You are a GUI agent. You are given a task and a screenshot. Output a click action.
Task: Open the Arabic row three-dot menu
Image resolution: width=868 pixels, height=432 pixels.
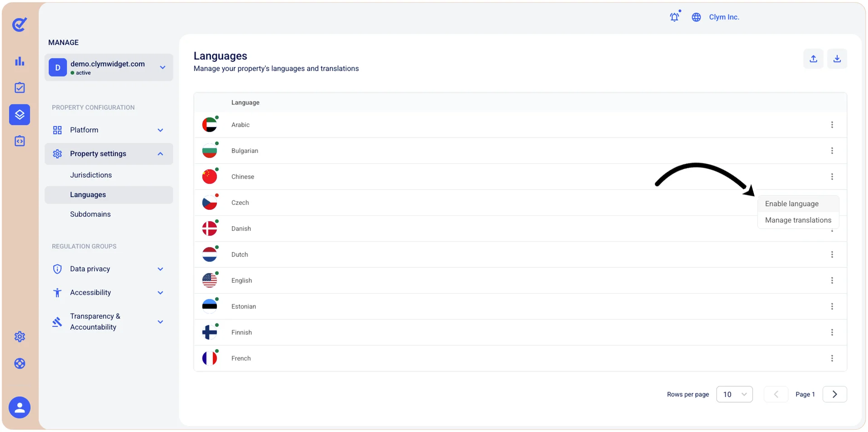click(832, 125)
